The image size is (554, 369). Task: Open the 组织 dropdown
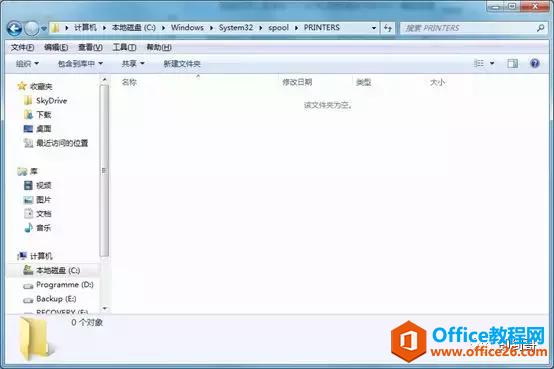pyautogui.click(x=27, y=64)
